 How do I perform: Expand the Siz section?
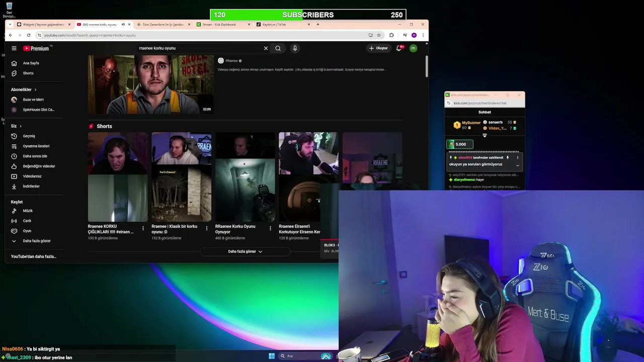pos(16,126)
